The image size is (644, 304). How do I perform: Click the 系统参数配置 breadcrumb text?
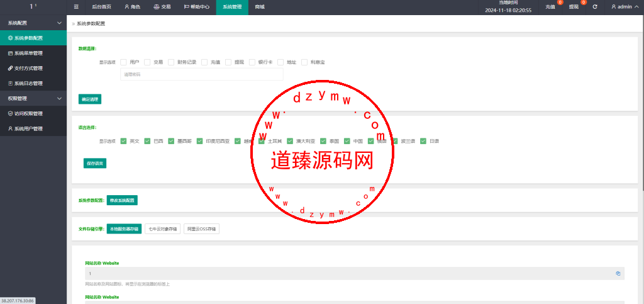click(91, 24)
